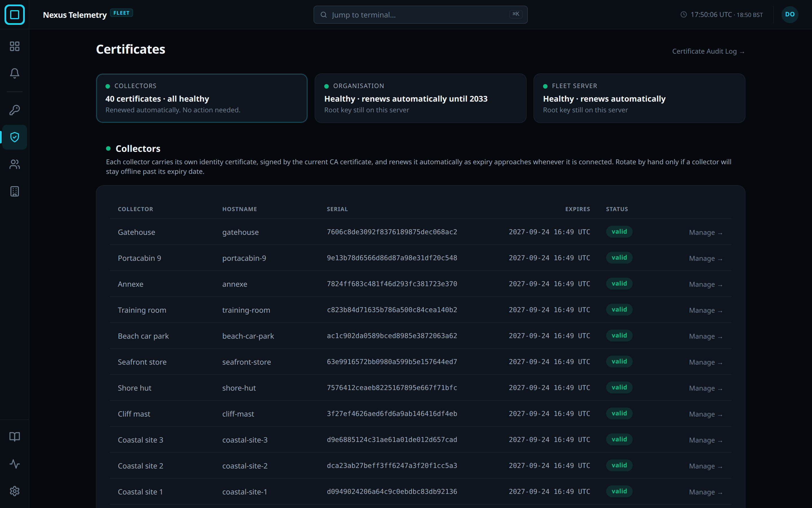Viewport: 812px width, 508px height.
Task: Open the users icon in sidebar
Action: click(14, 164)
